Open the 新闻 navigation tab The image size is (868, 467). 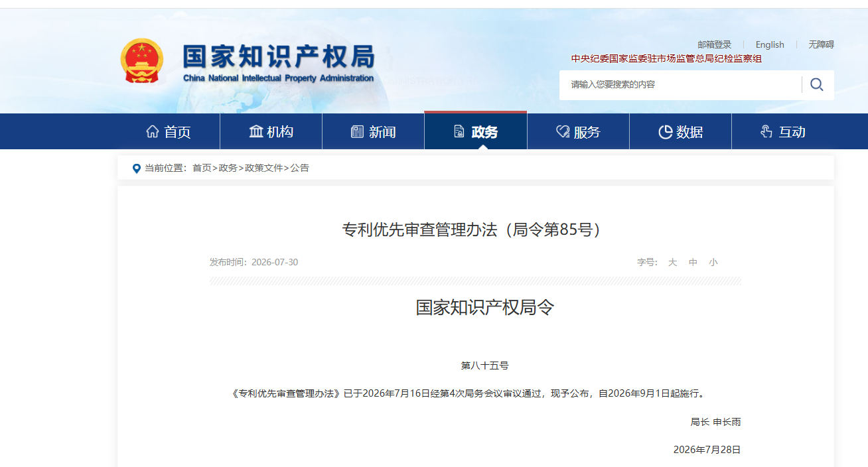point(373,131)
